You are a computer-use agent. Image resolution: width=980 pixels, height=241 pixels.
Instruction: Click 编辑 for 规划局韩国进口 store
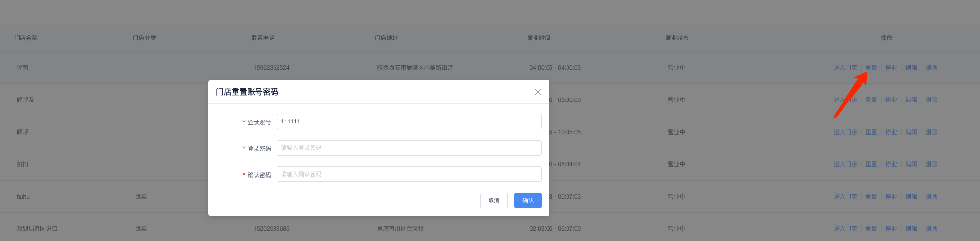point(911,229)
